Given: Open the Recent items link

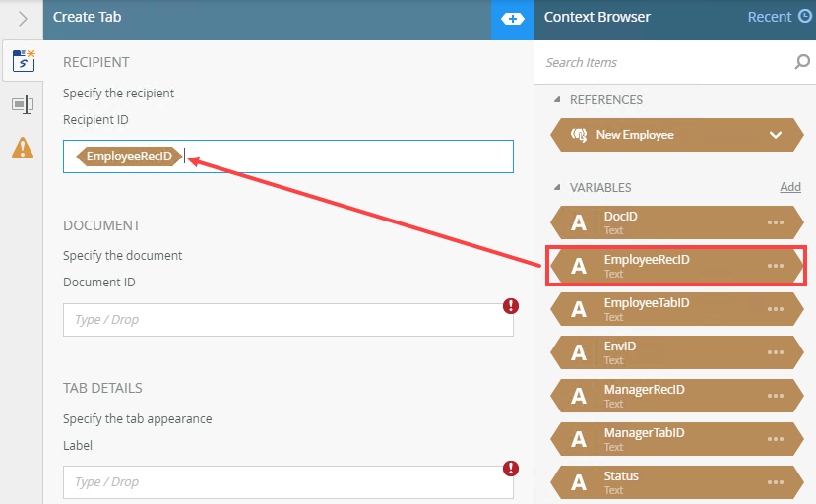Looking at the screenshot, I should (769, 17).
